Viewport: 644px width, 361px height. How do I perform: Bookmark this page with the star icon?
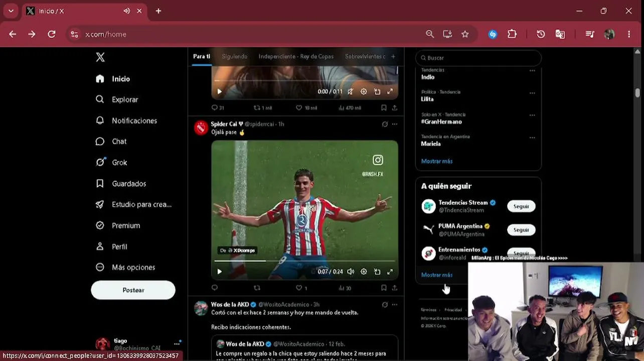(465, 34)
